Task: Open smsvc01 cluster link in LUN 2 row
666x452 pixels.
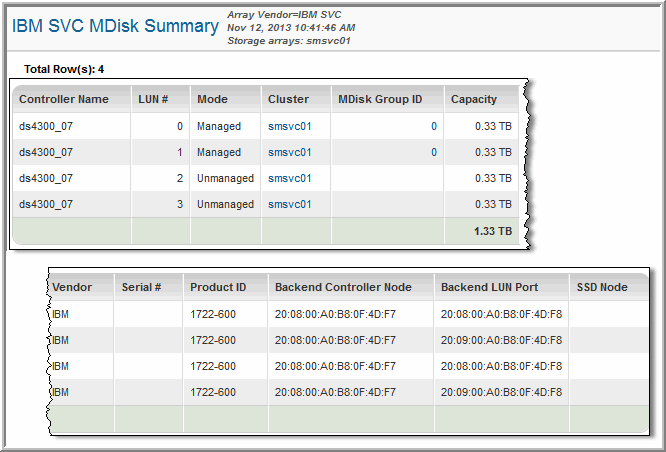Action: (290, 179)
